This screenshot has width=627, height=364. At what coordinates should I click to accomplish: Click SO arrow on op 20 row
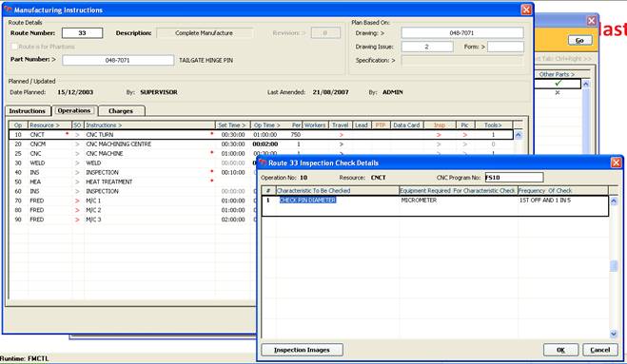[x=77, y=144]
